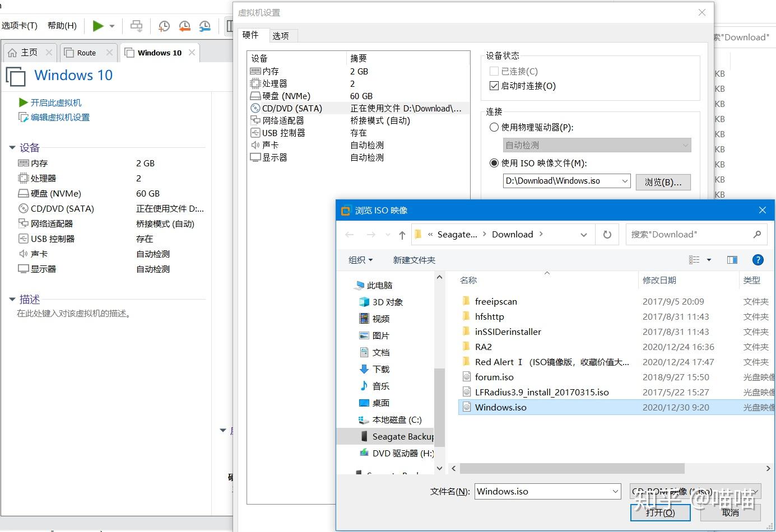Open the 帮助(H) menu
776x532 pixels.
62,26
